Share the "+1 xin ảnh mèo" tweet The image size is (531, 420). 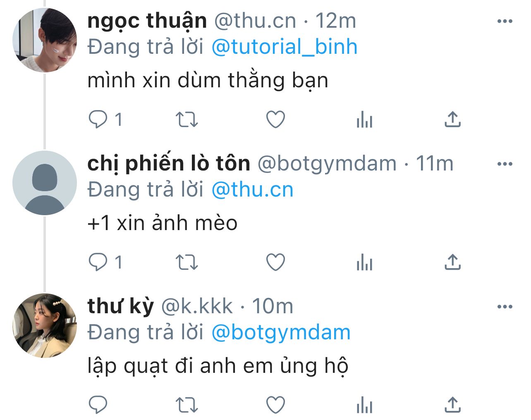coord(453,262)
